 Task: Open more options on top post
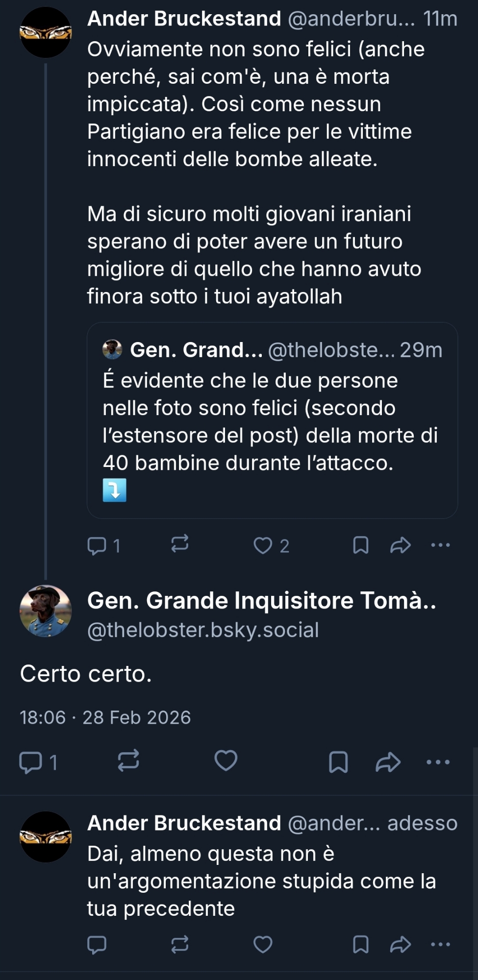[440, 545]
